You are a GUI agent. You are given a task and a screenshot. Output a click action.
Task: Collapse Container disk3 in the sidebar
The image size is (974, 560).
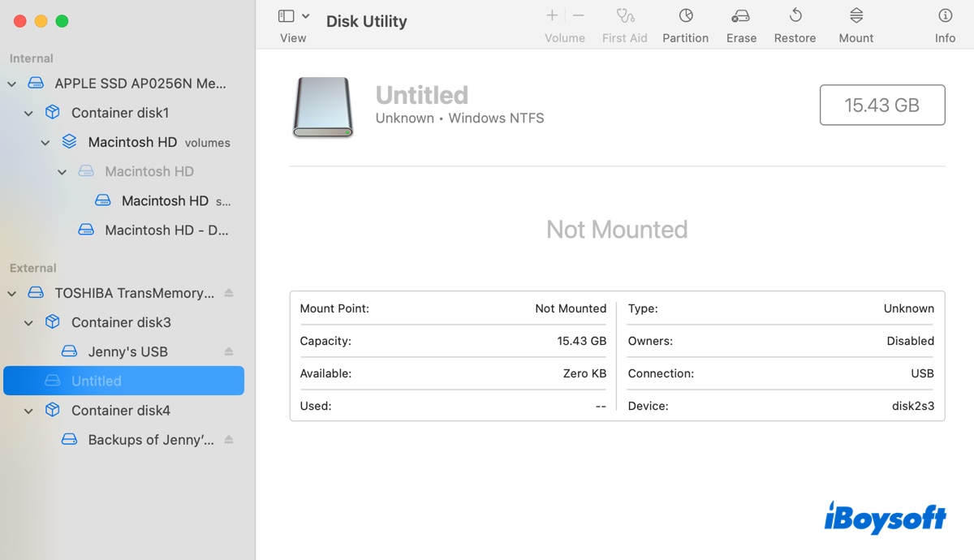(28, 322)
